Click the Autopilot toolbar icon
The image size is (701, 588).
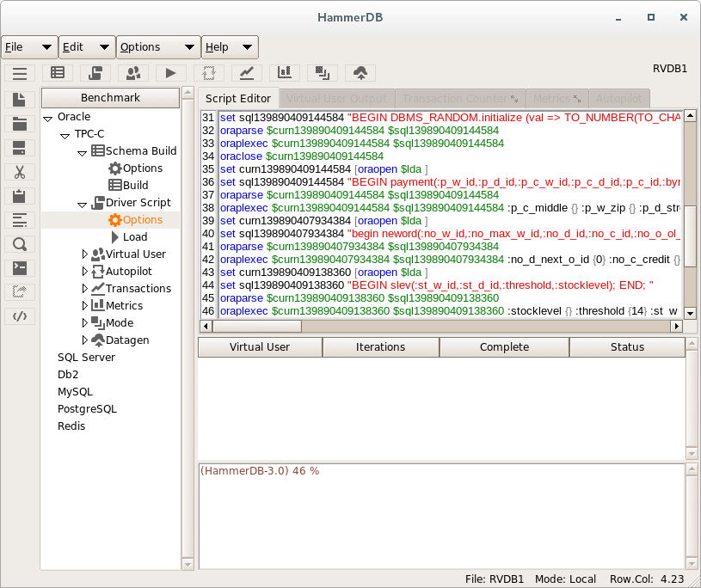coord(209,73)
